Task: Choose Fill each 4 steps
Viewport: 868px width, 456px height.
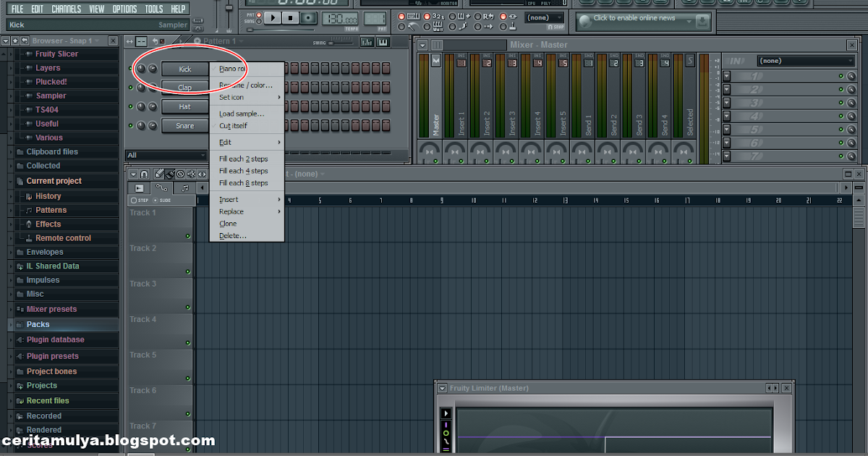Action: click(x=247, y=171)
